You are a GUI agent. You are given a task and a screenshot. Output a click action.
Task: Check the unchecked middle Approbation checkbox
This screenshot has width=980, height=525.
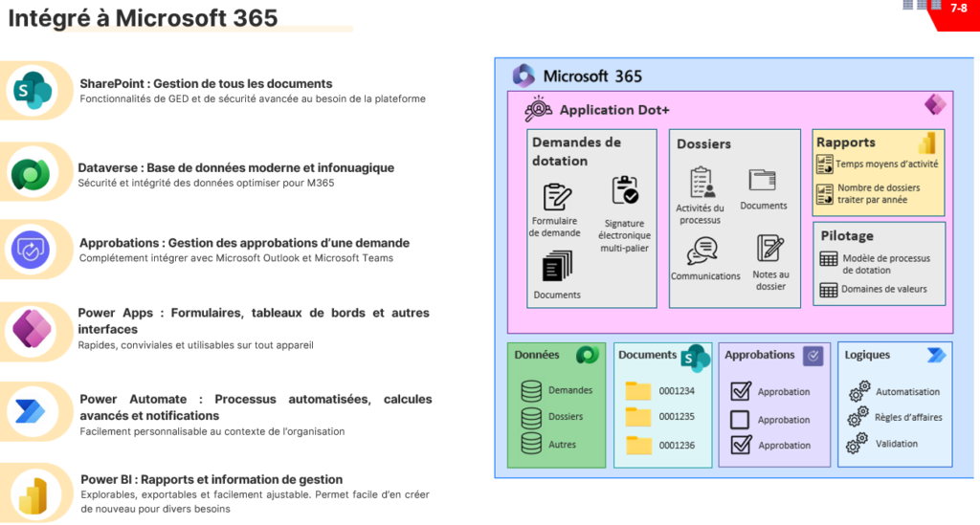[740, 419]
